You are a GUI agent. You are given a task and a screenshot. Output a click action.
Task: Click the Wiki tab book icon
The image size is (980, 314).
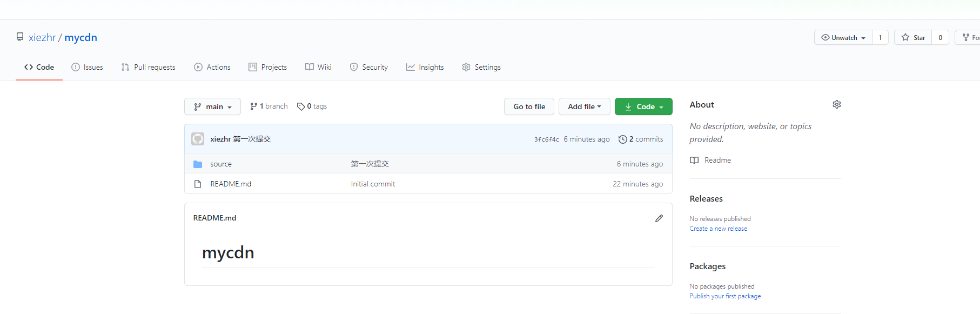point(310,67)
